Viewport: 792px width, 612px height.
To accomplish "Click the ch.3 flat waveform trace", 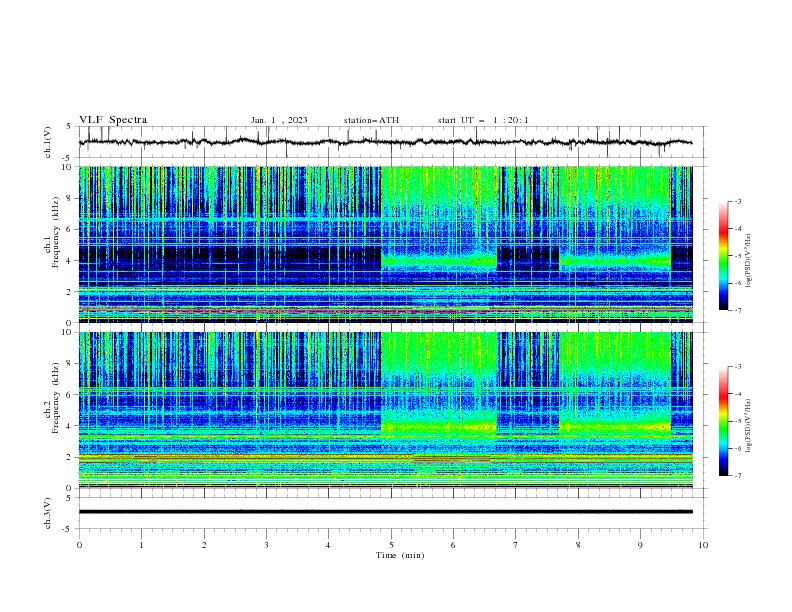I will (x=385, y=512).
